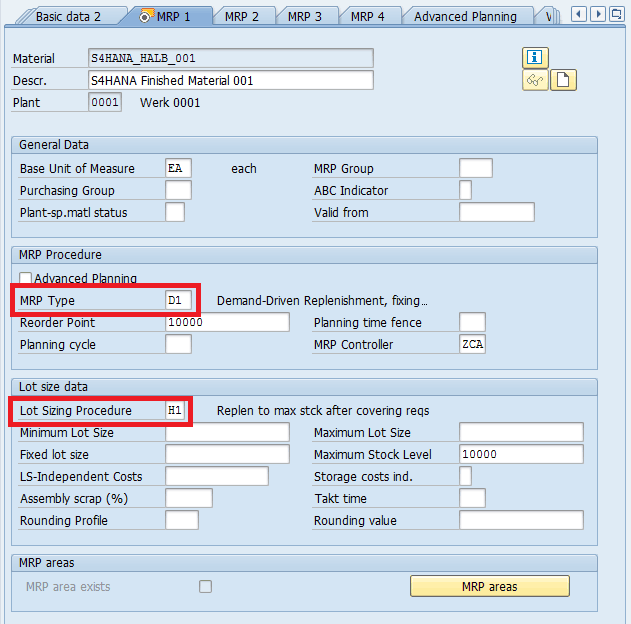
Task: Click the Maximum Stock Level field
Action: [x=520, y=454]
